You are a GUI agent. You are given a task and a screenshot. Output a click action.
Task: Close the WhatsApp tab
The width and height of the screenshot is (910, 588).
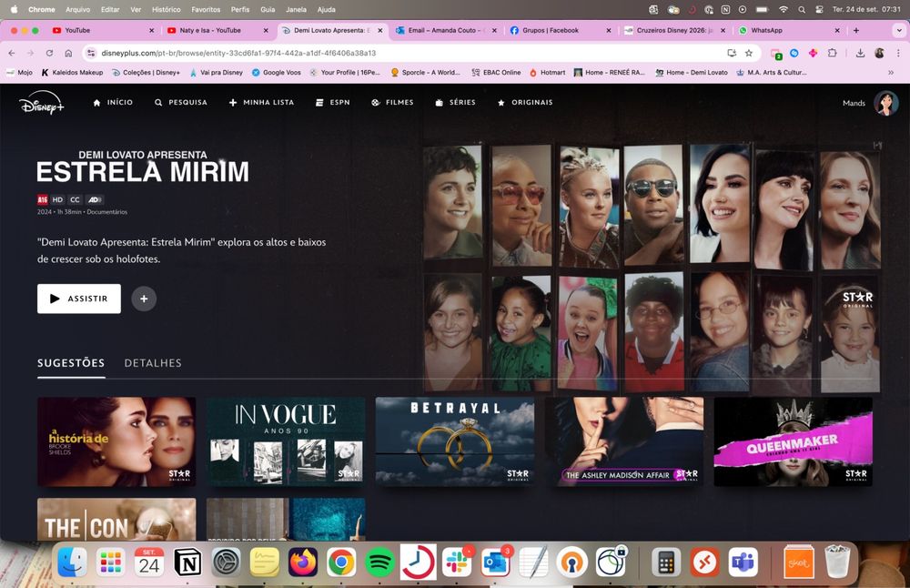pyautogui.click(x=837, y=30)
